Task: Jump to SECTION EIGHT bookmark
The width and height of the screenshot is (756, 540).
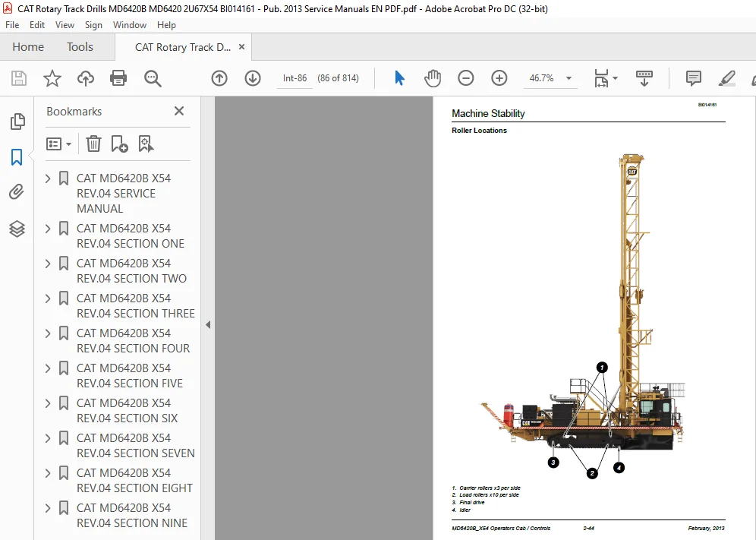Action: pos(134,481)
